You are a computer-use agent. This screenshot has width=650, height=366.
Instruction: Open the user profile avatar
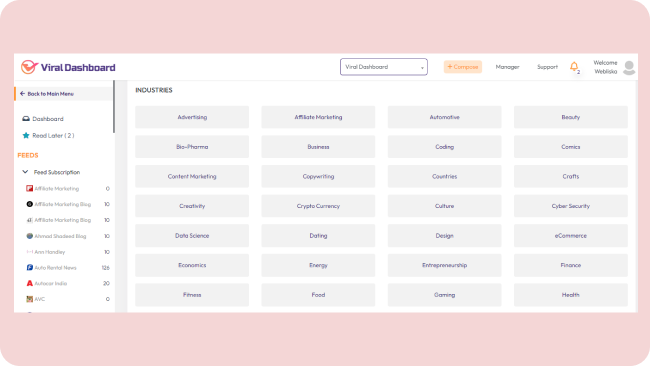click(629, 68)
